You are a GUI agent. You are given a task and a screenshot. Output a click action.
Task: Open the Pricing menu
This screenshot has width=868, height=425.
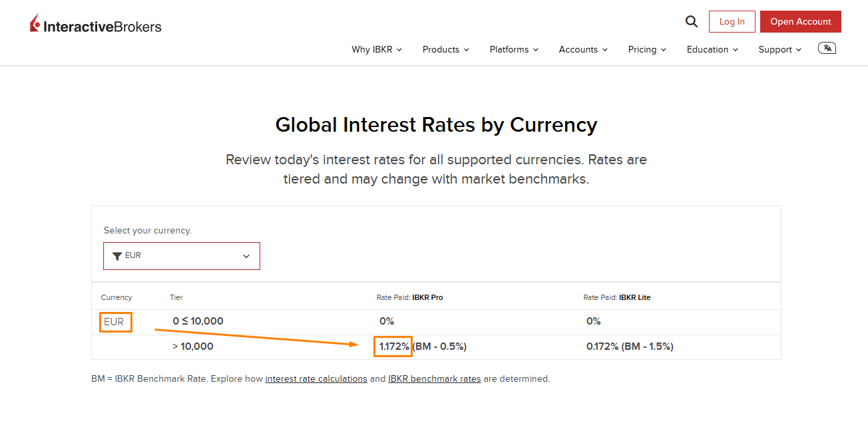(647, 49)
